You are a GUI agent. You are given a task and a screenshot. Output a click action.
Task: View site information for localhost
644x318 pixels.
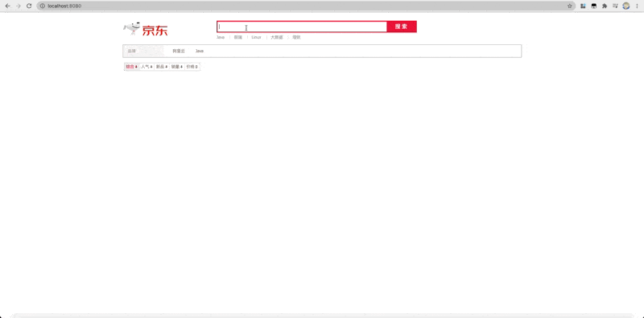coord(42,6)
